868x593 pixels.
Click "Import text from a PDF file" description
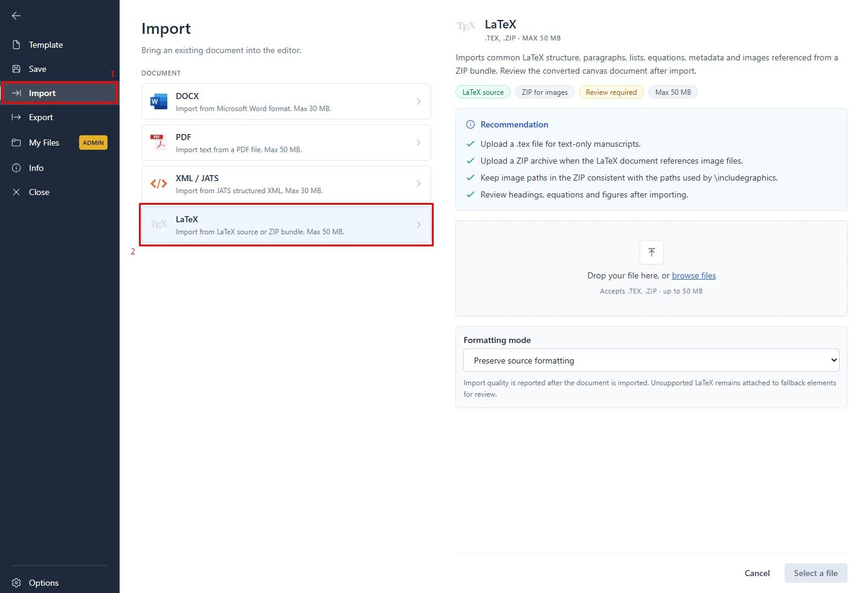(239, 150)
